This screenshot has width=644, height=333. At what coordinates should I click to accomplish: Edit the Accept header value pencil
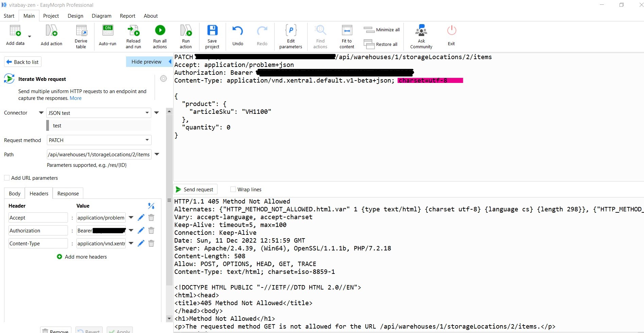click(141, 217)
